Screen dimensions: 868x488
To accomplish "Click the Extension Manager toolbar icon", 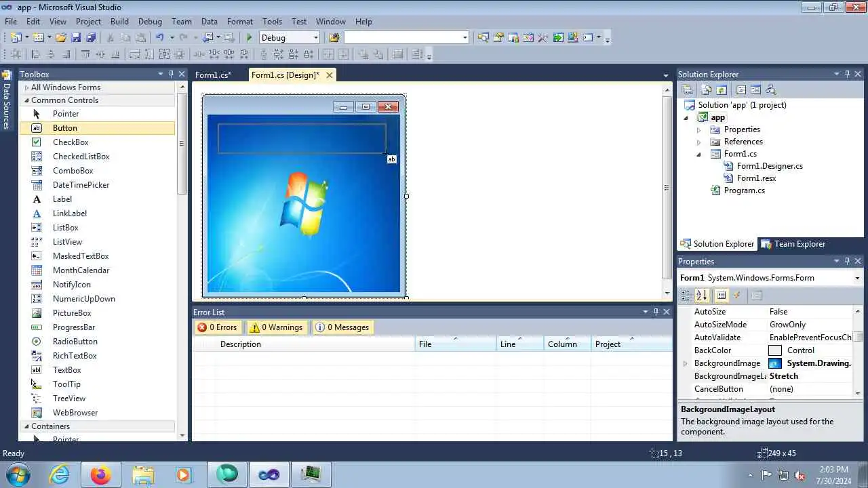I will pos(572,38).
